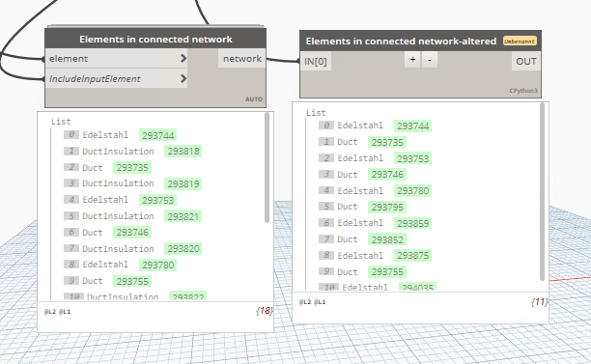Click the {18} item count in left preview
The height and width of the screenshot is (364, 591).
click(x=265, y=311)
